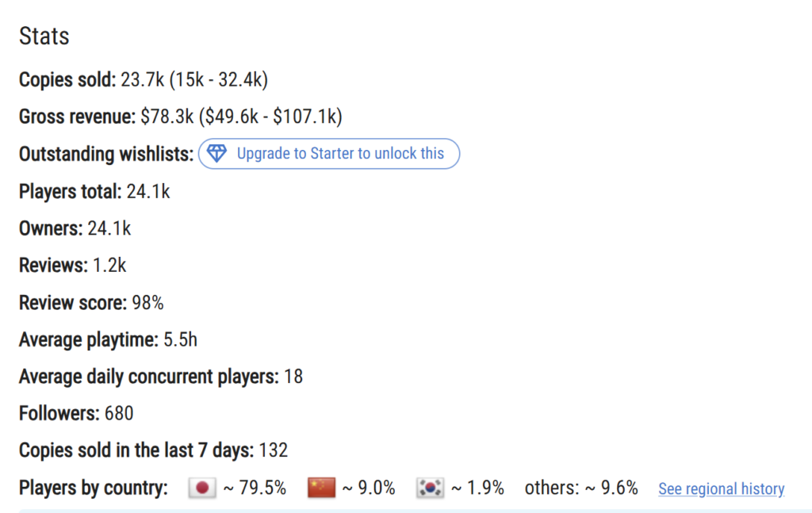Click the China flag icon
Viewport: 812px width, 513px height.
tap(322, 488)
